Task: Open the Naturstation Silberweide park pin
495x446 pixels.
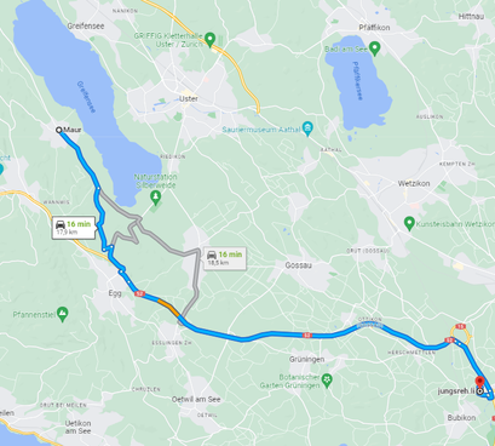Action: tap(155, 198)
